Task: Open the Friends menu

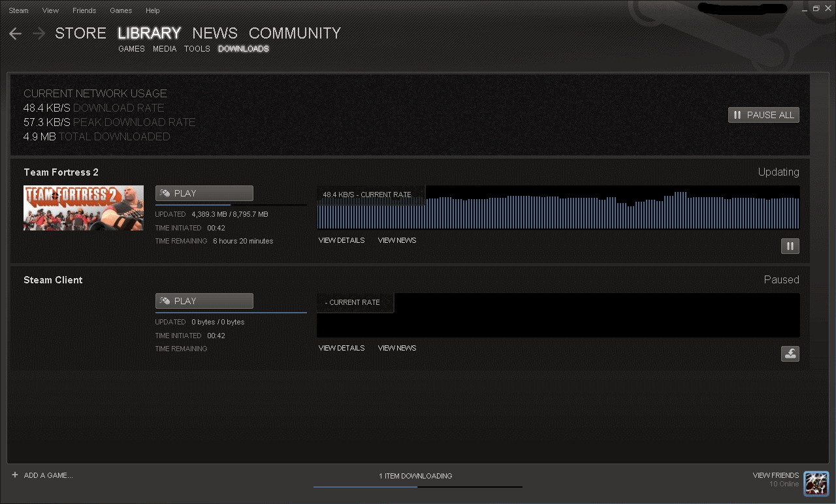Action: pos(84,10)
